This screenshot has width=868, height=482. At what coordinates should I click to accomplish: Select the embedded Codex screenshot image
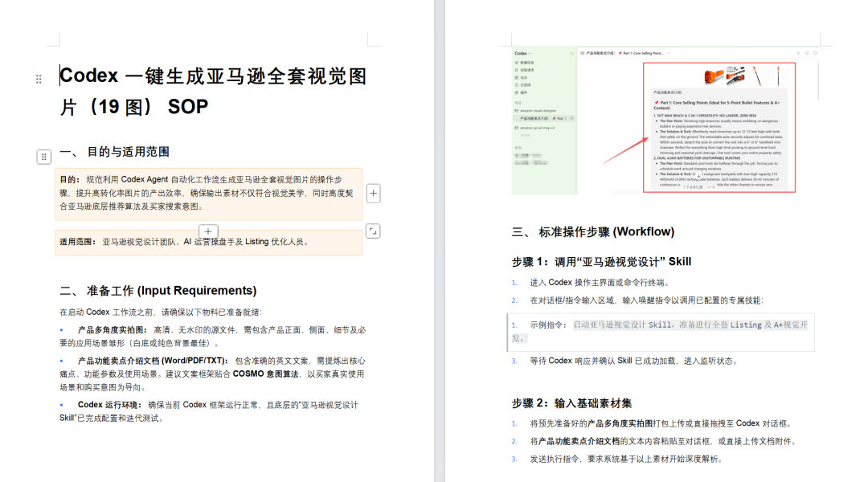click(665, 120)
